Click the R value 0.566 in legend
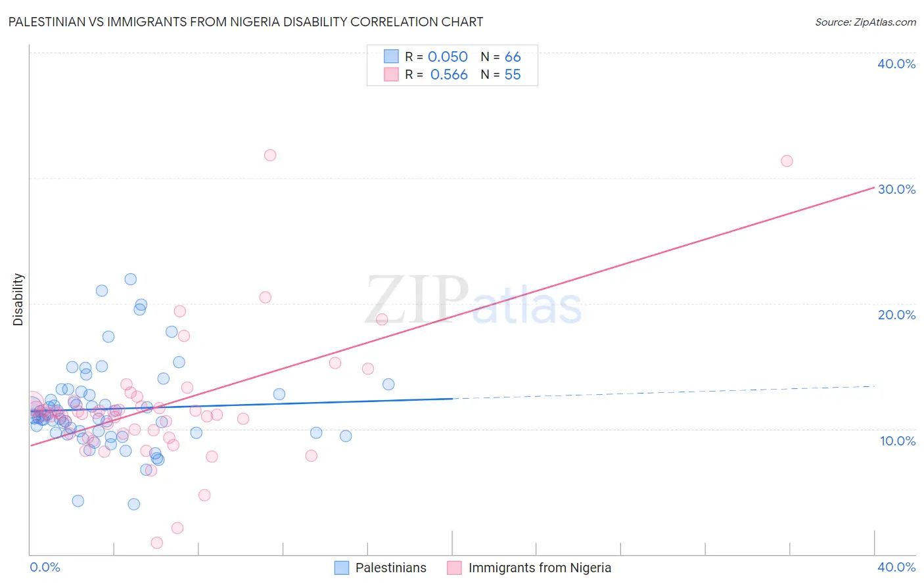 pos(449,74)
